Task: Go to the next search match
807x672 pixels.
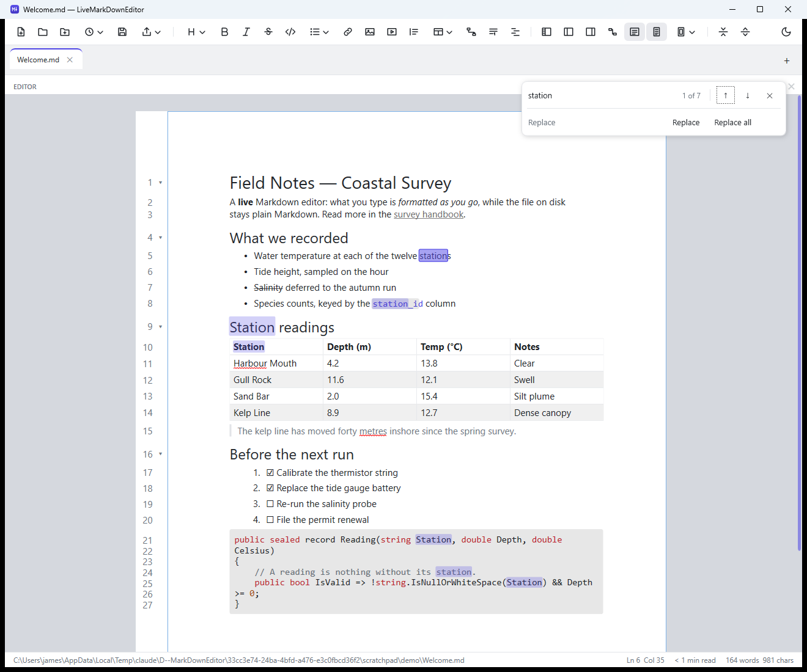Action: tap(748, 95)
